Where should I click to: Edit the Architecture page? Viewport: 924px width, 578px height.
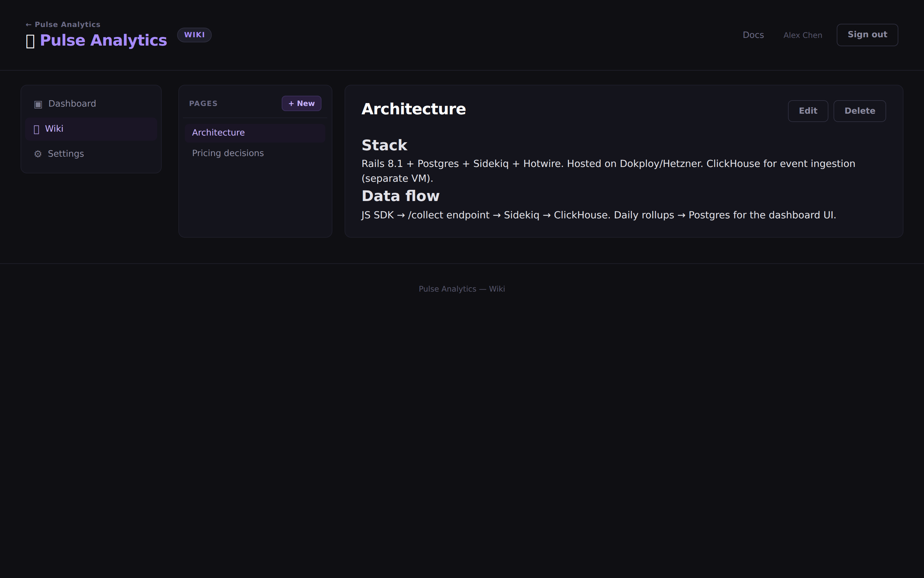tap(808, 111)
